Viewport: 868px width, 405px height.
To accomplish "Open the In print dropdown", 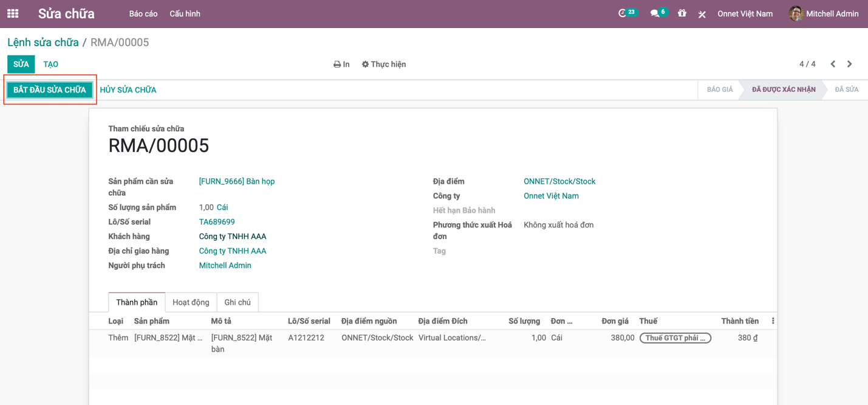I will tap(341, 64).
